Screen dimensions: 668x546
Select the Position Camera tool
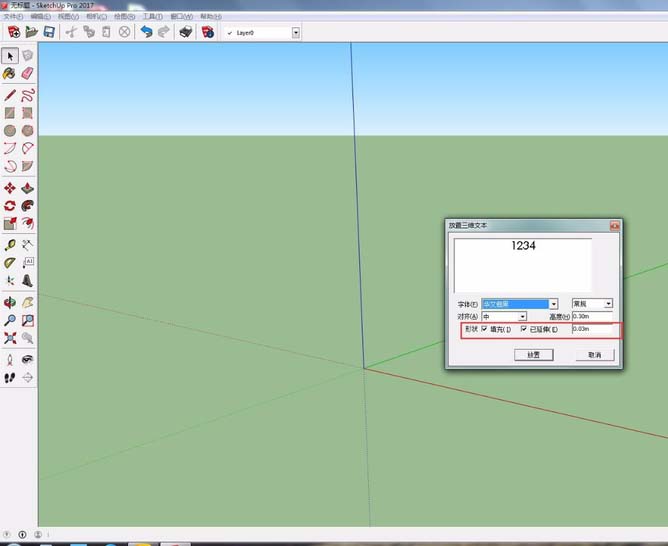pyautogui.click(x=10, y=359)
